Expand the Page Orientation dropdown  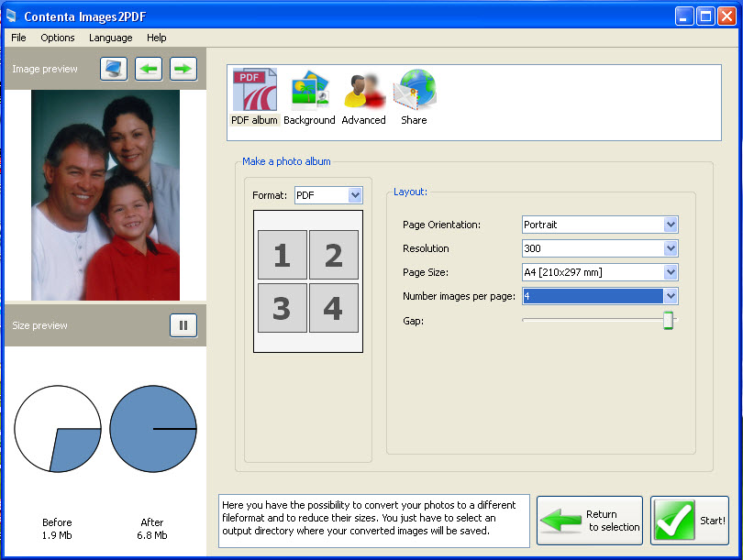pos(671,225)
